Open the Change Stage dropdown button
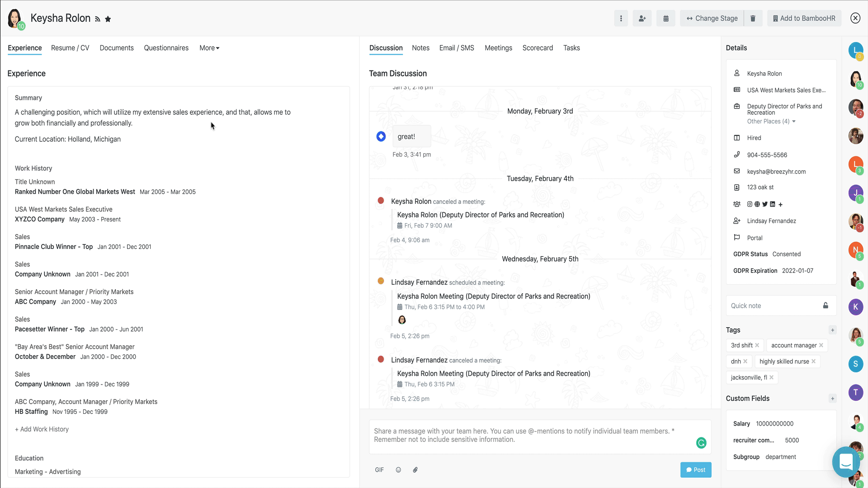 712,19
